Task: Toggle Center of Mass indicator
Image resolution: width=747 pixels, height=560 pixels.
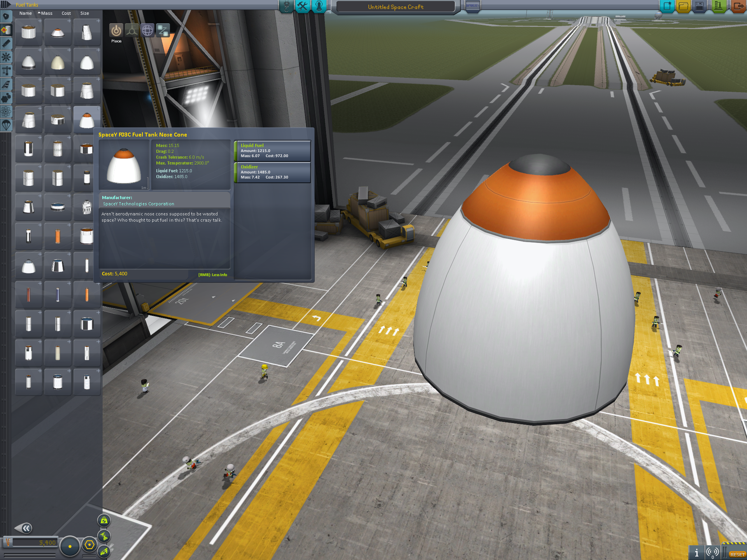Action: (x=104, y=520)
